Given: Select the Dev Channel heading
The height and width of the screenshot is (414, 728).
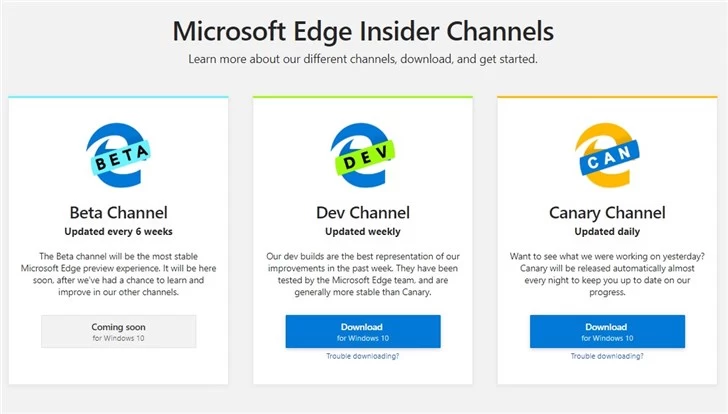Looking at the screenshot, I should point(362,212).
